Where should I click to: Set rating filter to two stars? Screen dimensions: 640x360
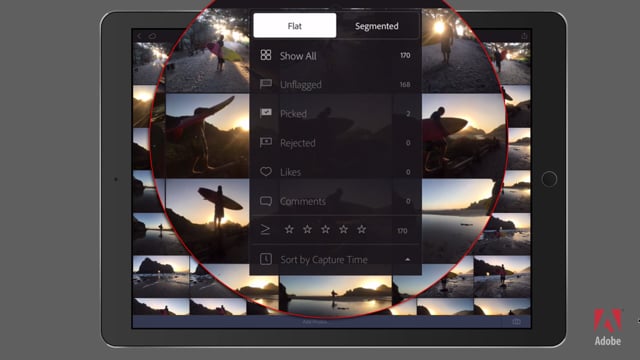307,229
